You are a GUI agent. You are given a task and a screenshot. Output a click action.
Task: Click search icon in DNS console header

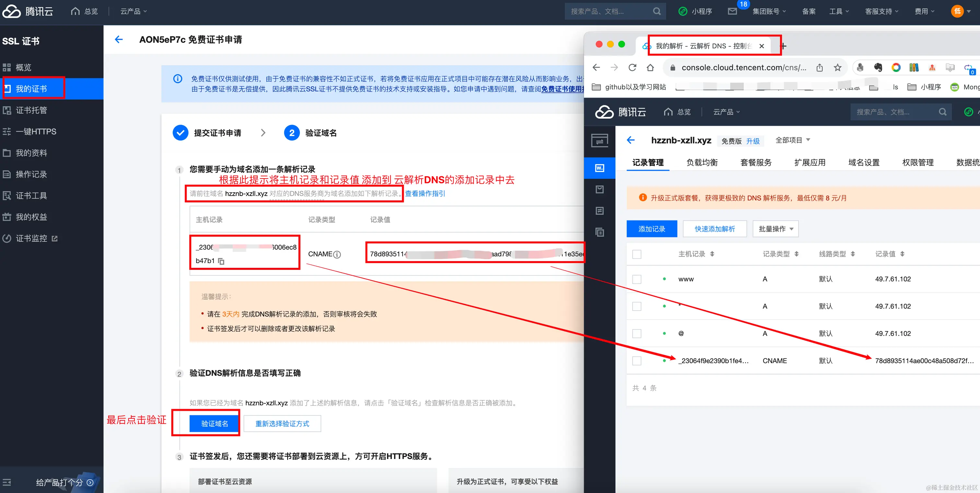(942, 112)
